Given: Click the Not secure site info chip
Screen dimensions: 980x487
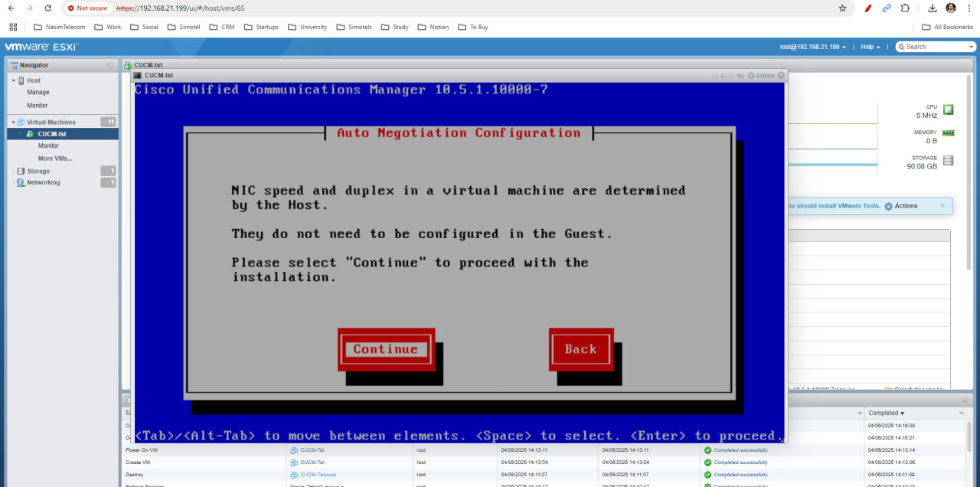Looking at the screenshot, I should point(87,8).
